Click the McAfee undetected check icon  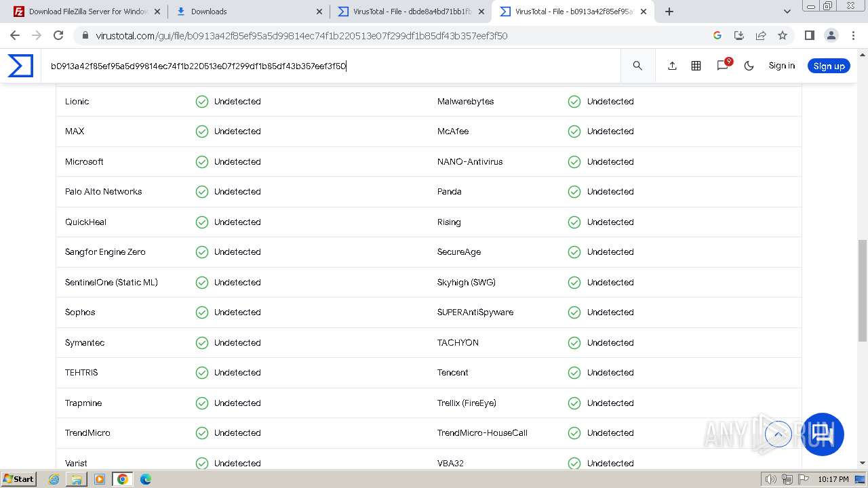[x=574, y=131]
